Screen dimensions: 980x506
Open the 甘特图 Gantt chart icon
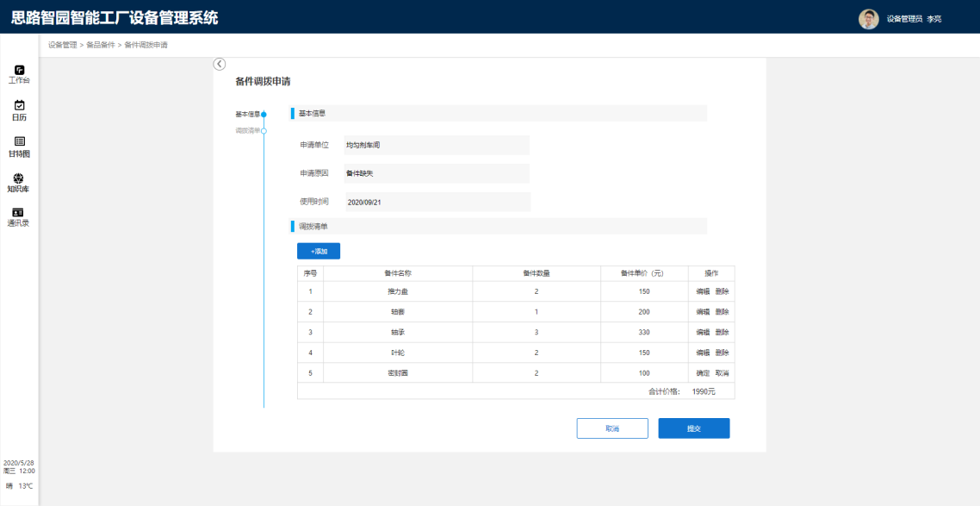point(19,142)
